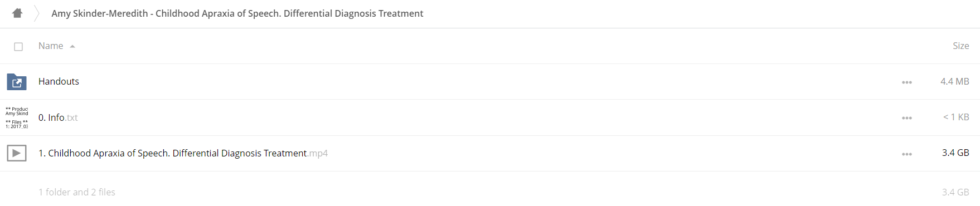Click the video play icon for mp4 file
Viewport: 980px width, 206px height.
(x=17, y=153)
